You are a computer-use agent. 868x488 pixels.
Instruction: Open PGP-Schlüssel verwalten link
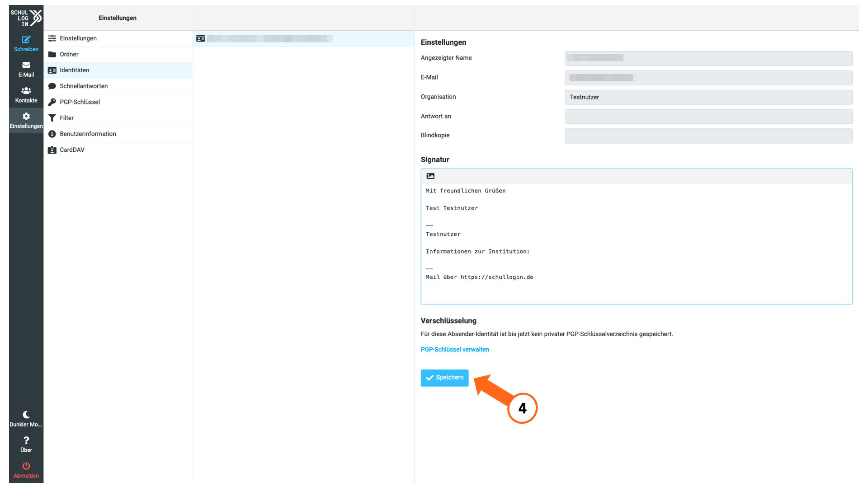tap(455, 350)
